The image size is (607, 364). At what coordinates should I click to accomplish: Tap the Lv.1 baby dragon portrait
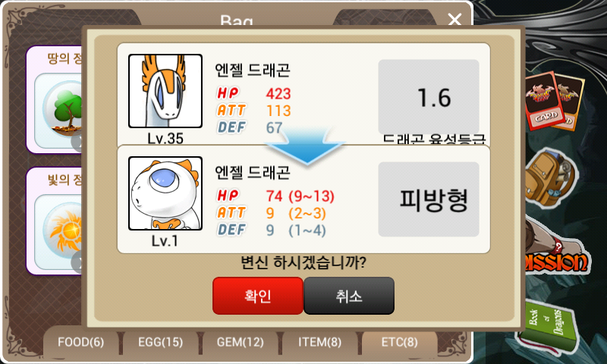tap(165, 193)
